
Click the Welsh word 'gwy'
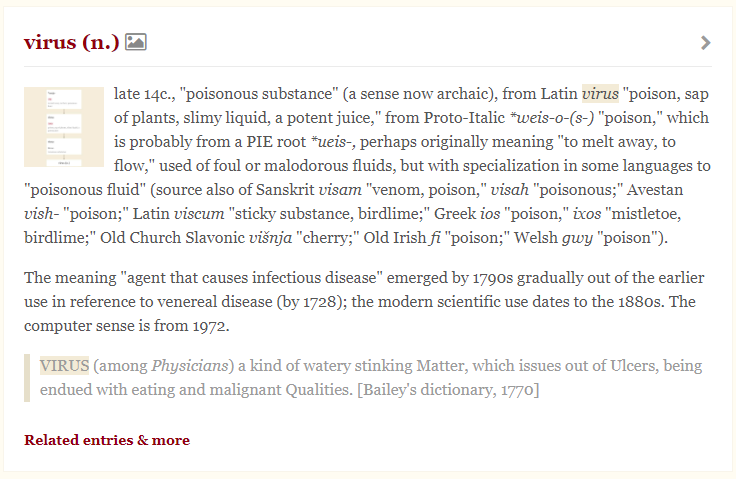pyautogui.click(x=577, y=238)
